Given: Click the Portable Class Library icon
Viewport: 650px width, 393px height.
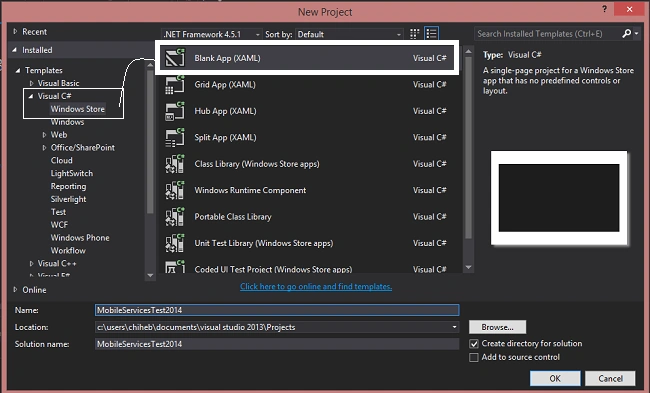Looking at the screenshot, I should coord(175,217).
